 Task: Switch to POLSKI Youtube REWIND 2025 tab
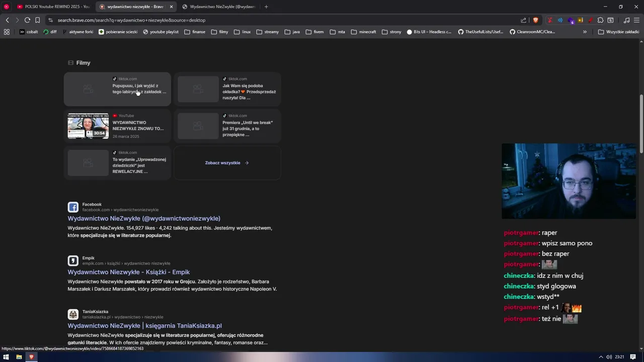[x=53, y=7]
